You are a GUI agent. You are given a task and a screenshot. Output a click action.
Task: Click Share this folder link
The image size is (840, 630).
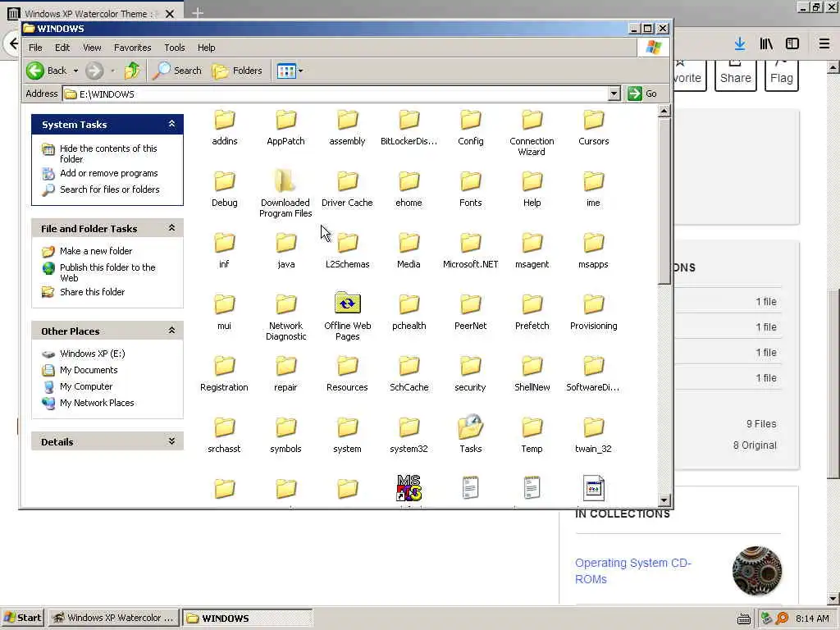click(92, 292)
